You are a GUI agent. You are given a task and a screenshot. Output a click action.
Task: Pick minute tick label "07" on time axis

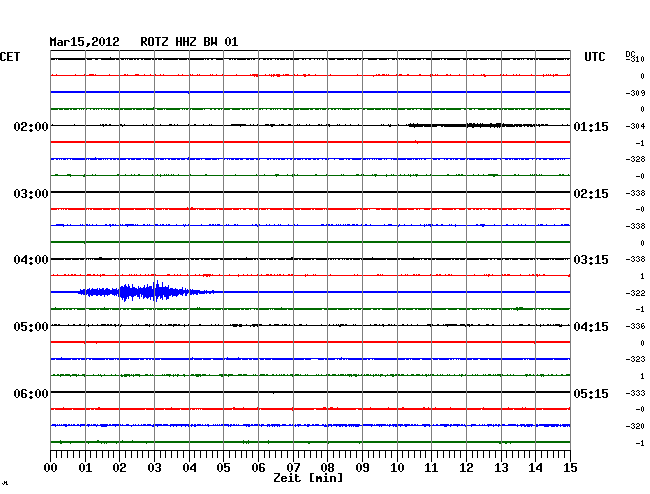click(293, 467)
